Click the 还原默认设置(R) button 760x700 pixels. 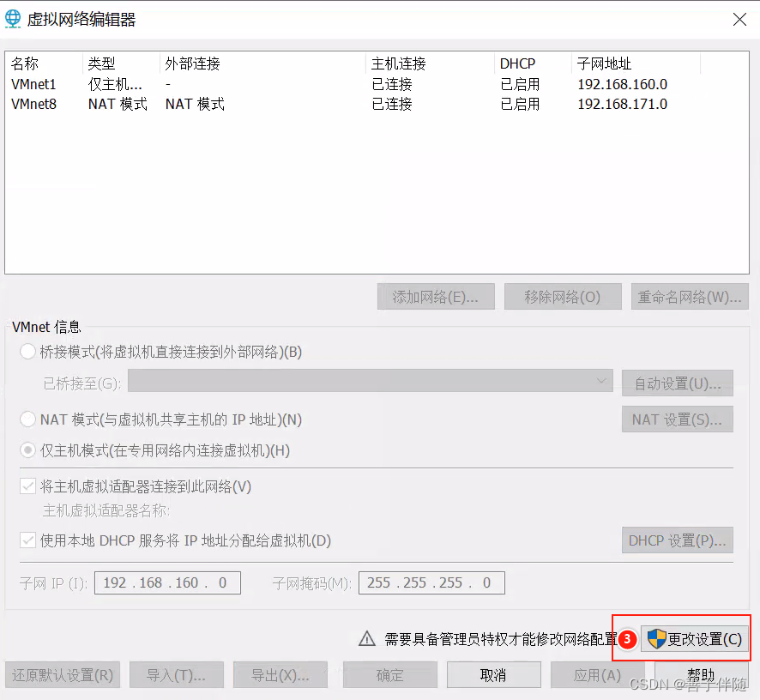coord(63,675)
